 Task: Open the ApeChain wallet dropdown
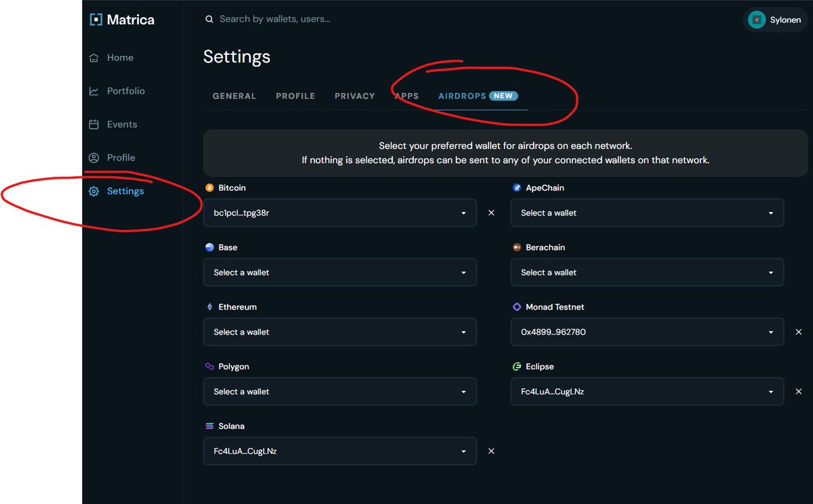click(646, 213)
